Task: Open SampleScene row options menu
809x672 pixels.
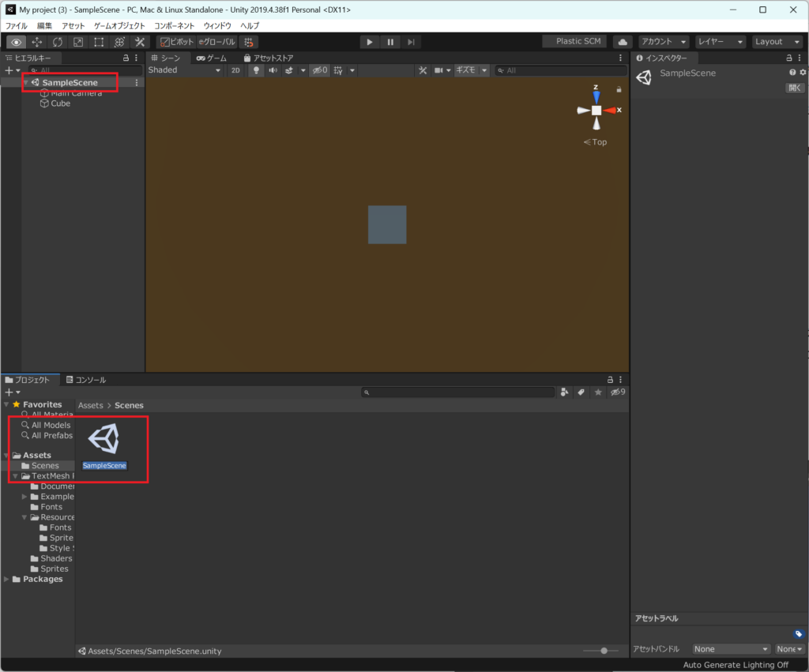Action: pyautogui.click(x=137, y=82)
